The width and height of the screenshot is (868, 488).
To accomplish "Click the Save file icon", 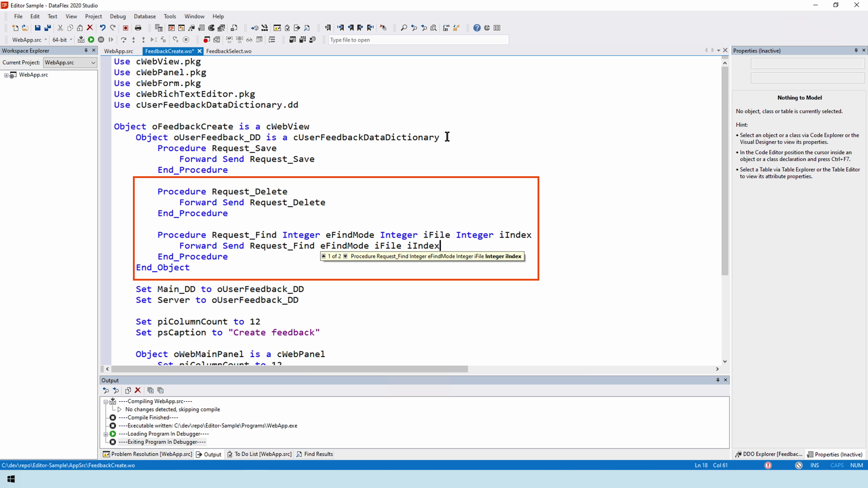I will (38, 28).
